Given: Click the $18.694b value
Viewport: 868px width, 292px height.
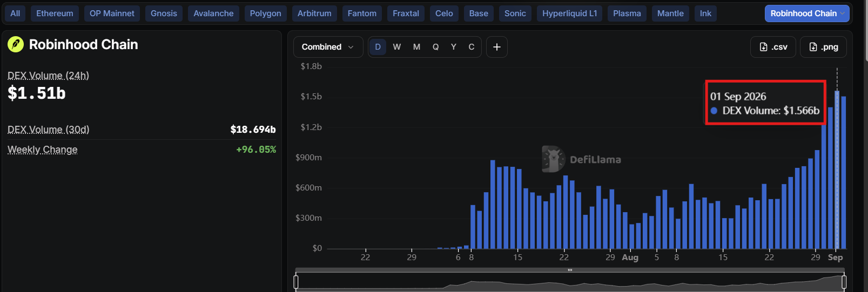Looking at the screenshot, I should click(x=253, y=130).
